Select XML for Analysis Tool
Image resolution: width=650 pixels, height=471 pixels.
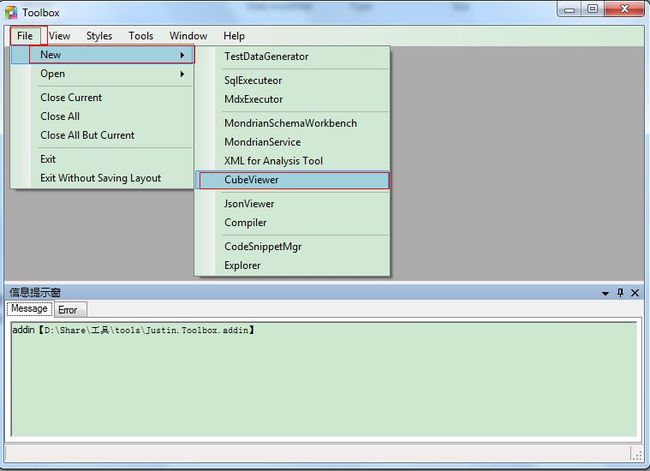292,161
